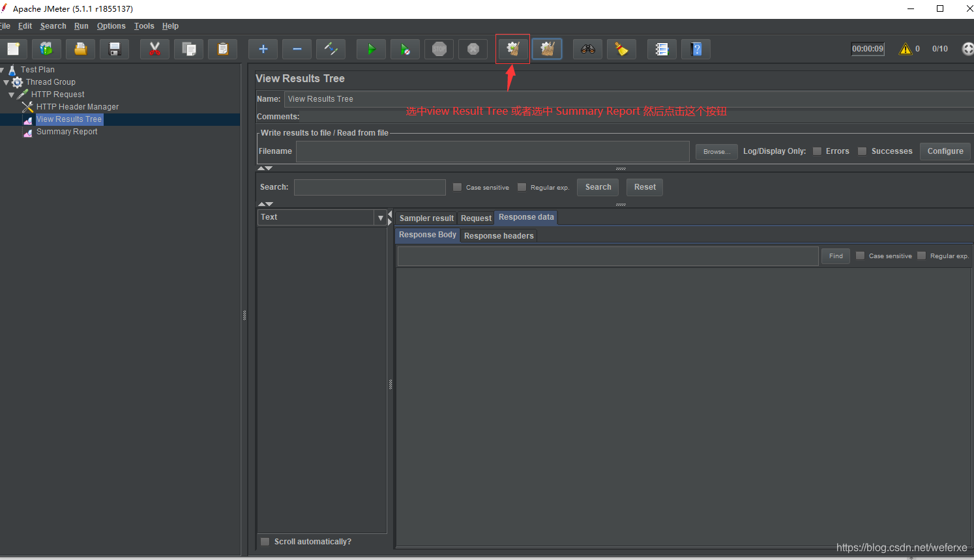Collapse all nodes with the minus icon
Screen dimensions: 974x560
point(297,49)
